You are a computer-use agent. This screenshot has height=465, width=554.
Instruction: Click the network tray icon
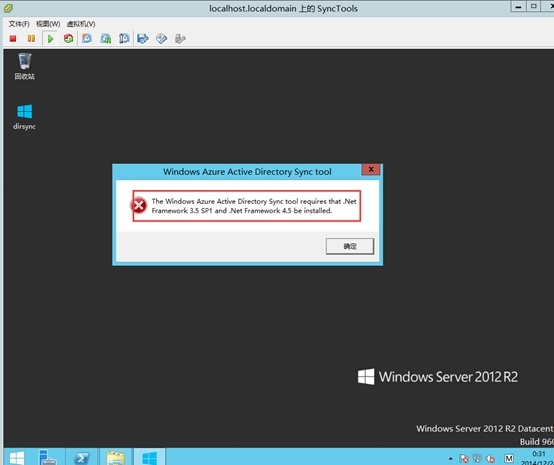coord(477,458)
